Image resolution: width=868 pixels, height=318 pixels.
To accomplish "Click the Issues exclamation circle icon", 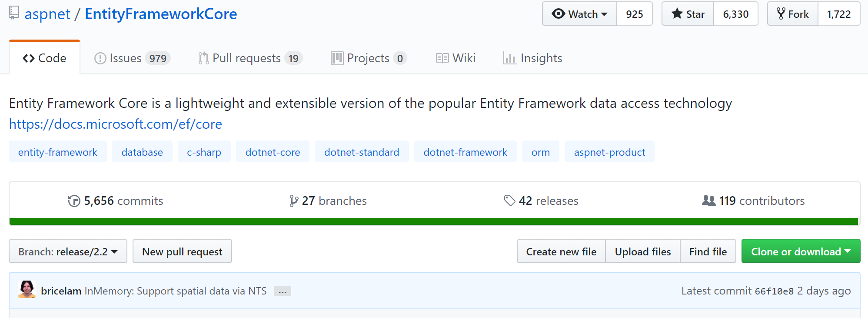I will 100,58.
